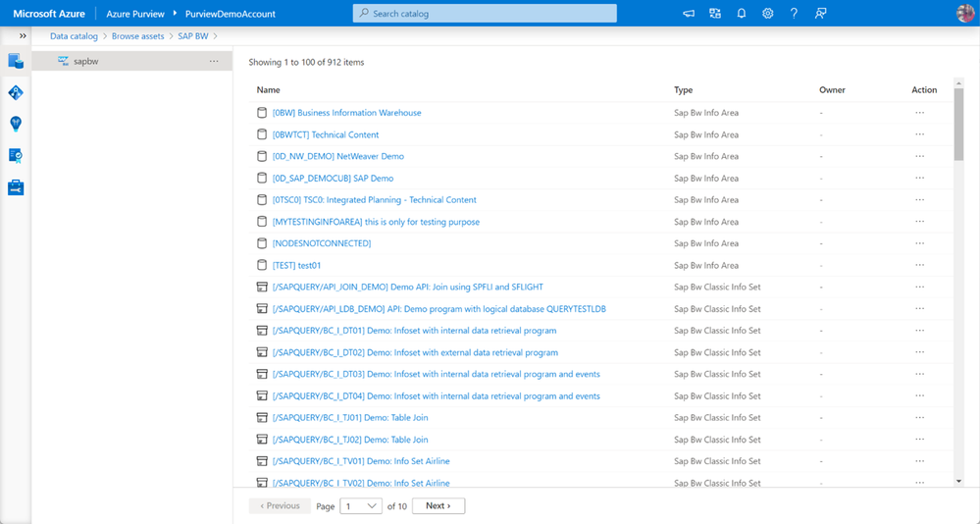The image size is (980, 524).
Task: Click info area icon beside [0BW] row
Action: coord(262,113)
